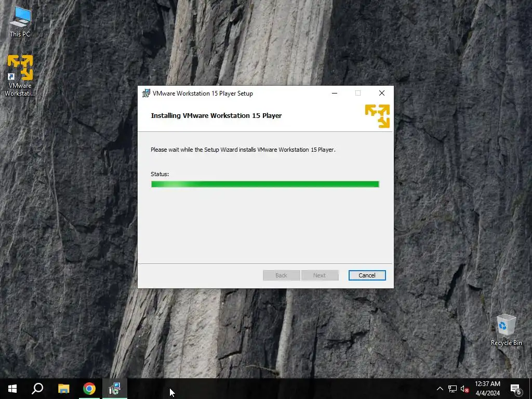The image size is (532, 399).
Task: Click the green installation progress bar
Action: (265, 184)
